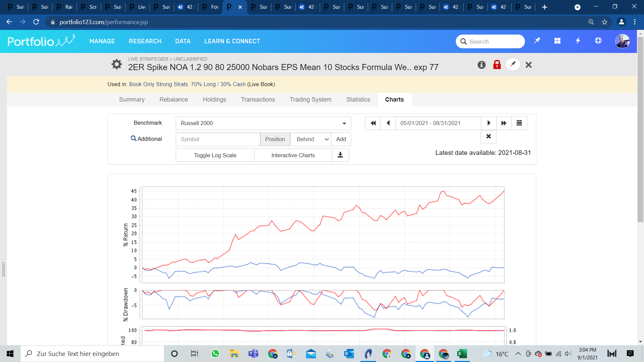Open the calendar date picker icon
The width and height of the screenshot is (644, 362).
(x=519, y=123)
